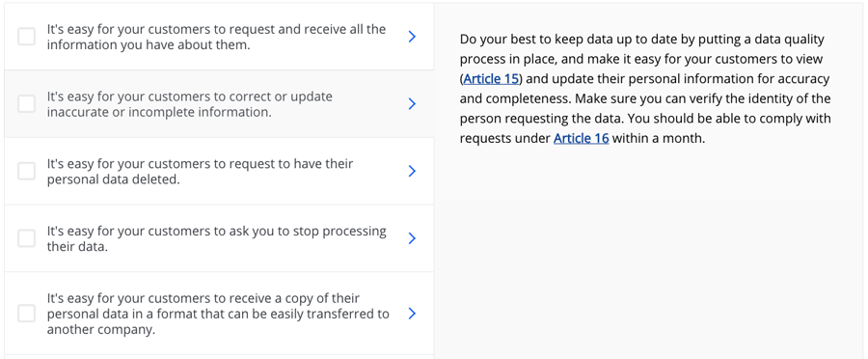Expand the transferable copy of data row chevron

pyautogui.click(x=411, y=314)
